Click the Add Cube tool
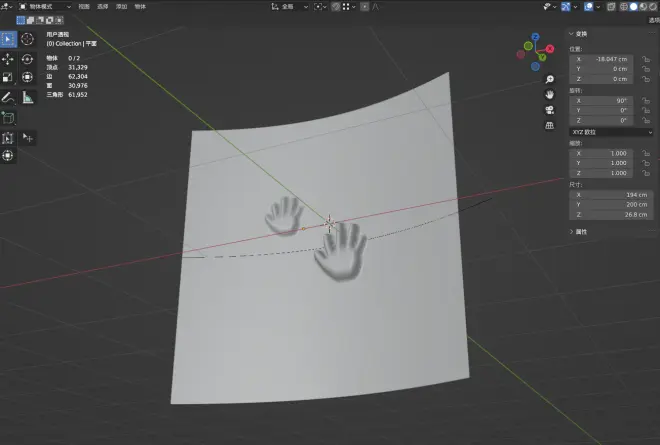660x445 pixels. pyautogui.click(x=8, y=118)
